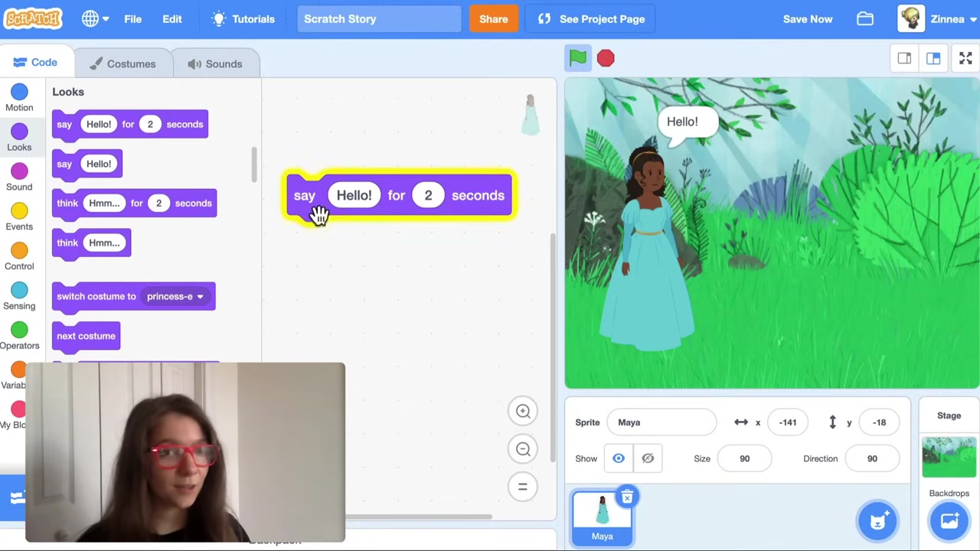Switch to the Costumes tab

(x=122, y=64)
